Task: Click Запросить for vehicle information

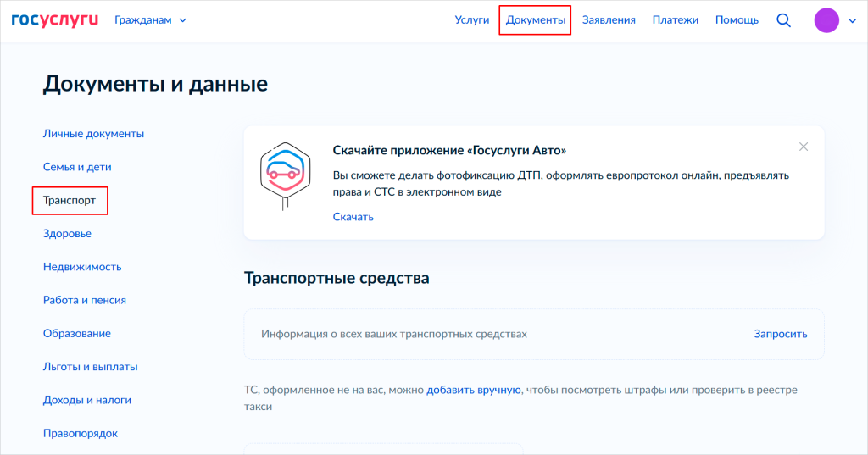Action: [781, 334]
